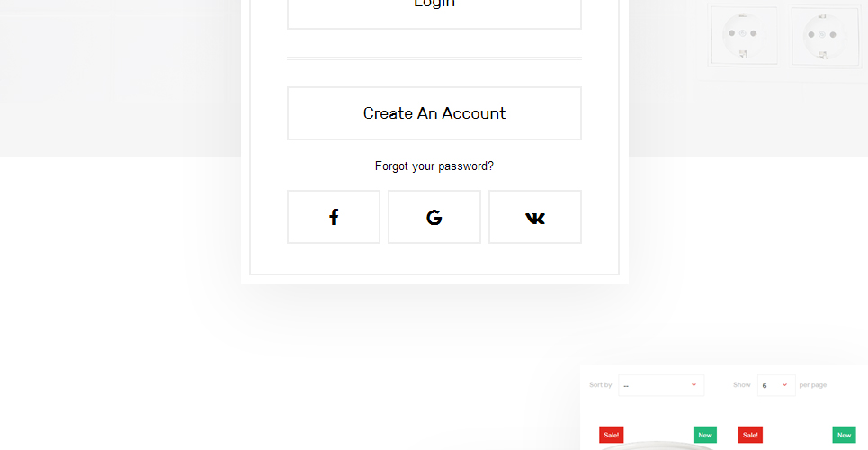Follow the Forgot your password link
The image size is (868, 450).
[434, 166]
